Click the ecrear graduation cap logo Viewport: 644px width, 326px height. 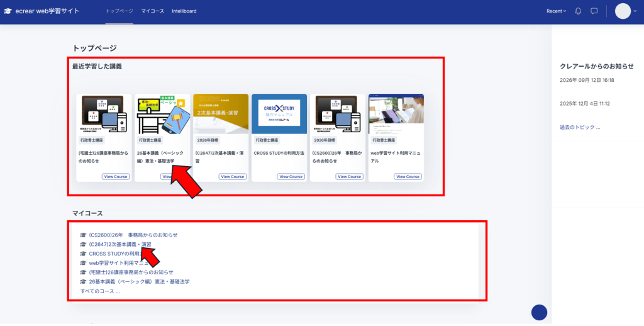(8, 11)
